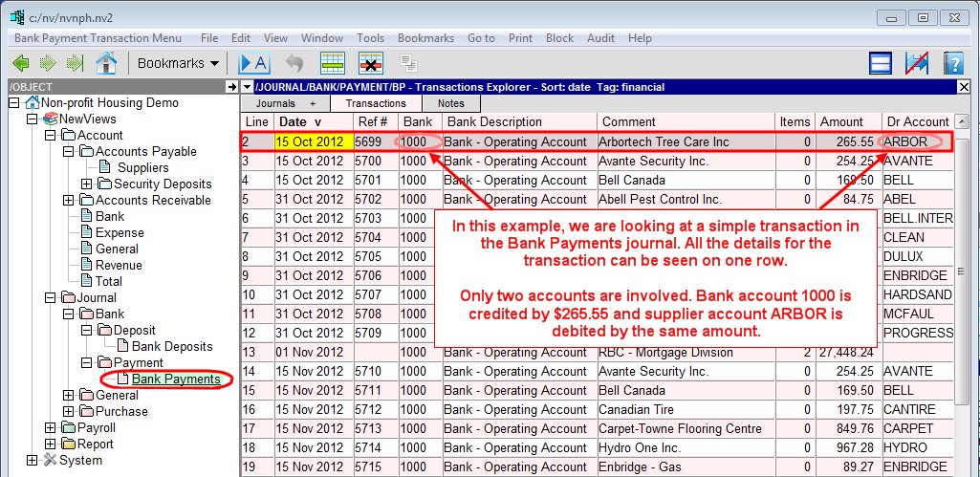Expand the Payroll folder
Viewport: 980px width, 477px height.
point(51,428)
